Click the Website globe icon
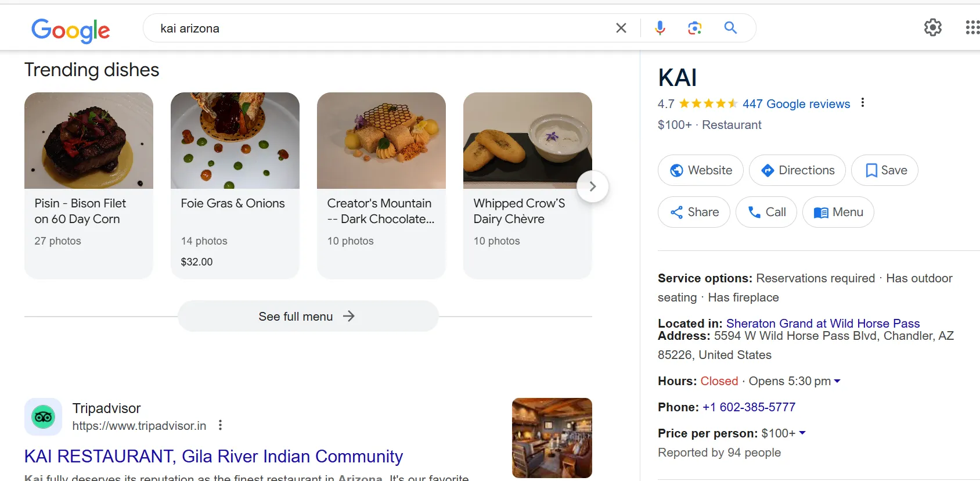980x481 pixels. coord(676,170)
